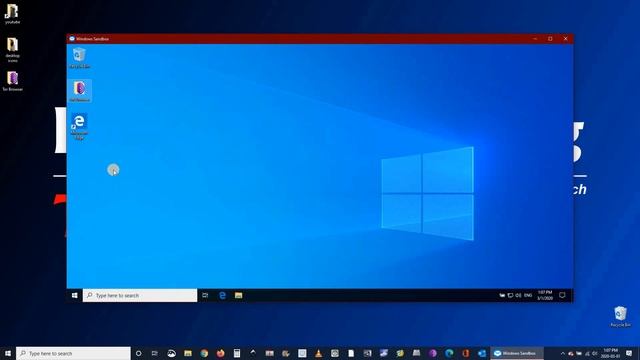The image size is (640, 360).
Task: Launch VLC media player from the host taskbar
Action: click(318, 353)
